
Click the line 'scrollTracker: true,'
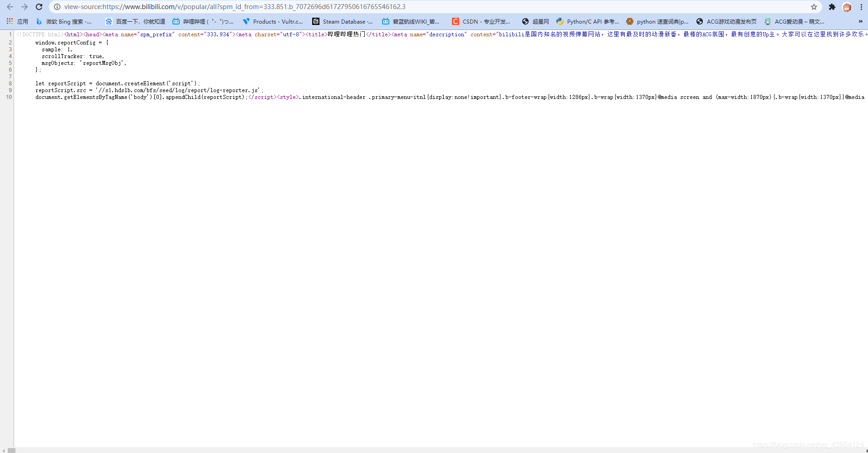(73, 56)
